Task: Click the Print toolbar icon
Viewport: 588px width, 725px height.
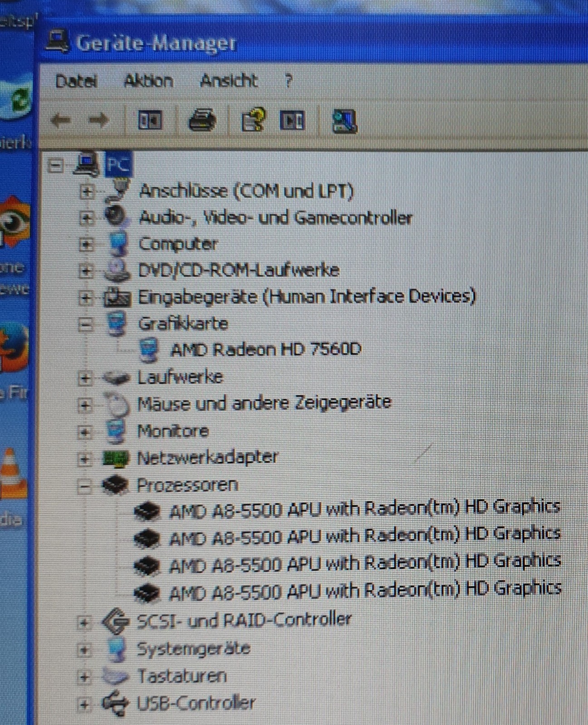Action: tap(202, 121)
